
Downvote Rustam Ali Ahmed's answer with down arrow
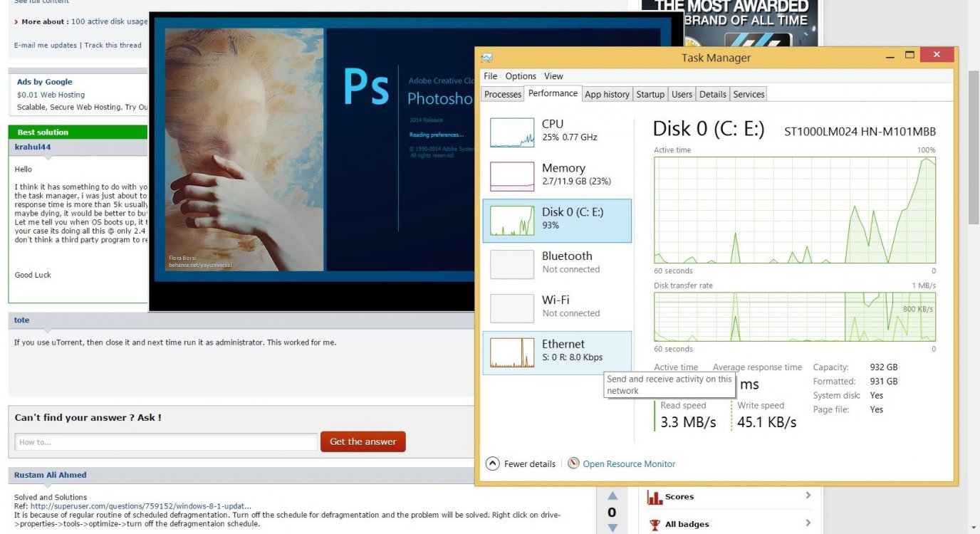click(612, 528)
